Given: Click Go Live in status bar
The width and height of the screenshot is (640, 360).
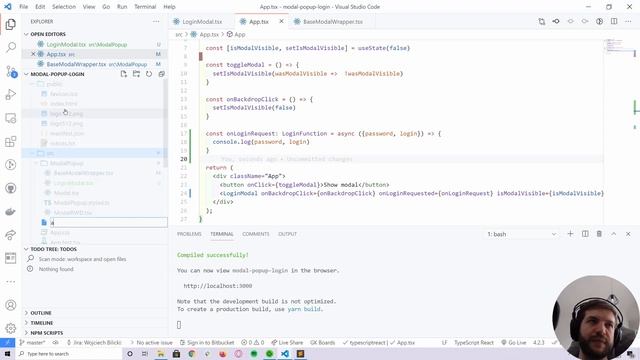Looking at the screenshot, I should coord(513,342).
